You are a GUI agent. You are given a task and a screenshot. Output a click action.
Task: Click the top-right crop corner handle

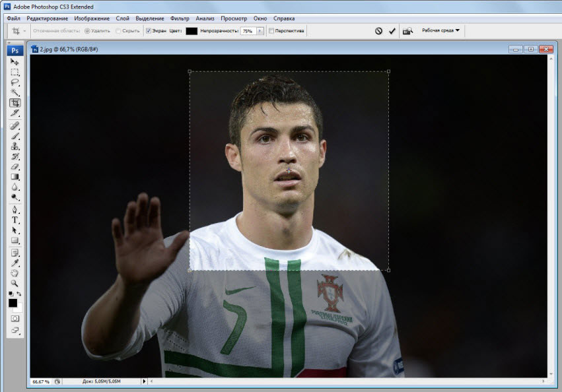pyautogui.click(x=388, y=71)
